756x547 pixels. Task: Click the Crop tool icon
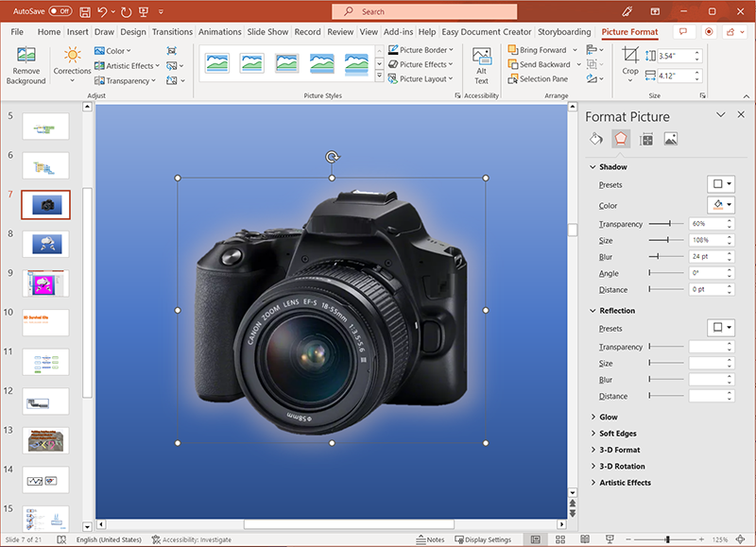coord(630,55)
